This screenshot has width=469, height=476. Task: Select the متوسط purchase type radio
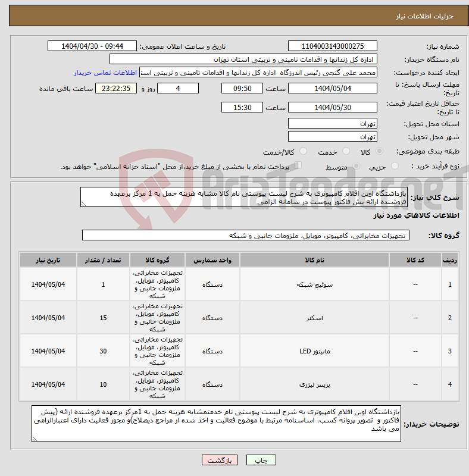[x=356, y=166]
